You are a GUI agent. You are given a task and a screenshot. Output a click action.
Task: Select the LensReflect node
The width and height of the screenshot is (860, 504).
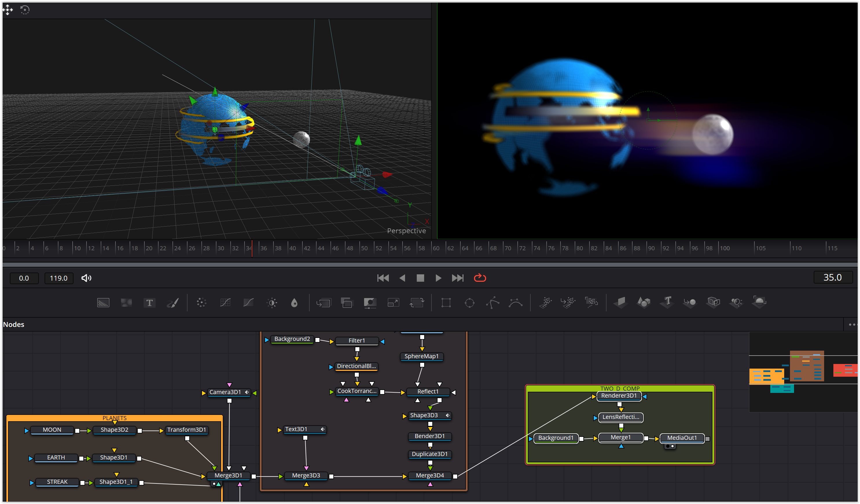pyautogui.click(x=620, y=417)
